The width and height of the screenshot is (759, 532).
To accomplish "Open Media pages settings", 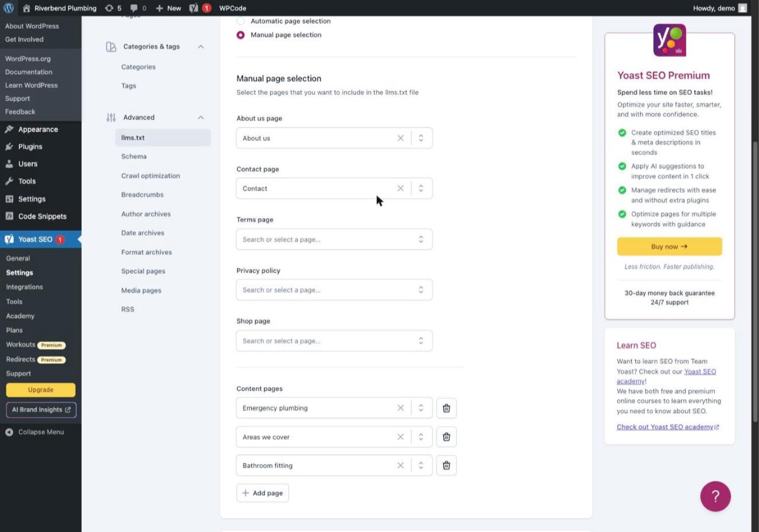I will (x=141, y=290).
